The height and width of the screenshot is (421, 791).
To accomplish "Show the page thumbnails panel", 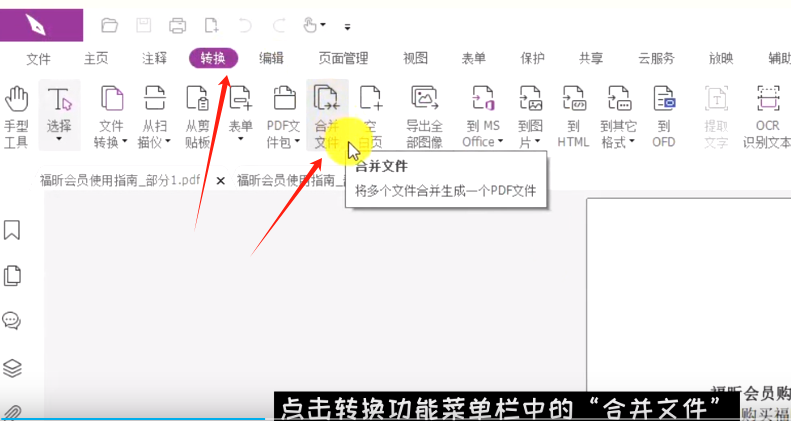I will 12,276.
